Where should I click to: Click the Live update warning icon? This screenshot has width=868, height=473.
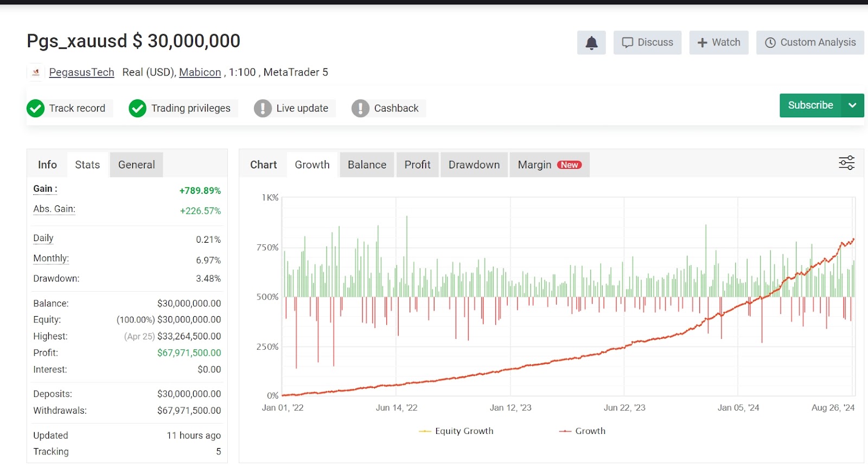click(263, 109)
